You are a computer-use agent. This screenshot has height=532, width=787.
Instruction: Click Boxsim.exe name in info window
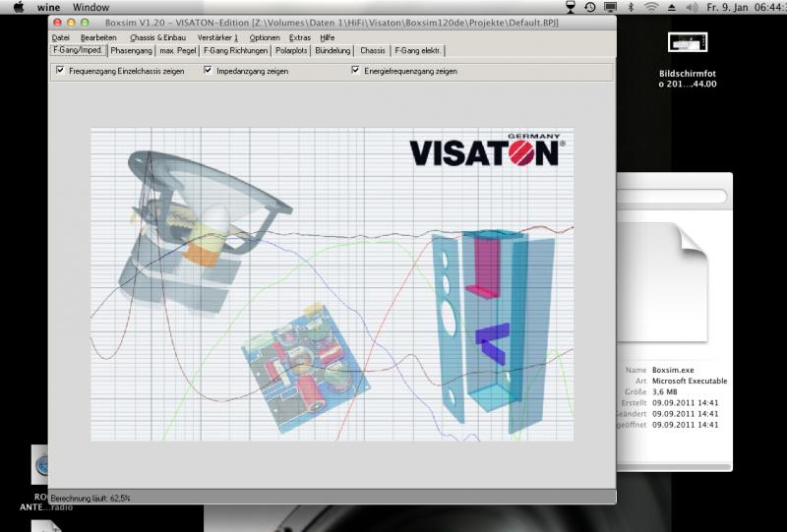[x=673, y=370]
